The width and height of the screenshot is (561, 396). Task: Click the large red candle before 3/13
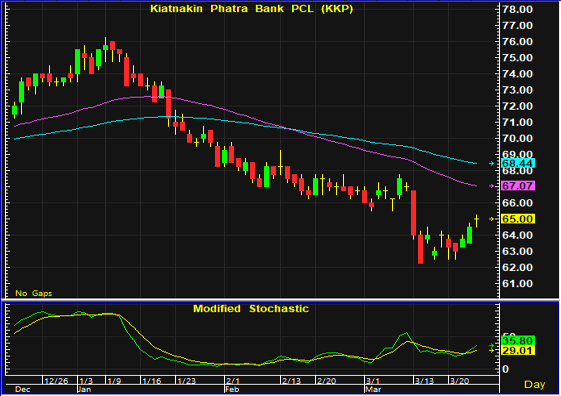point(414,213)
